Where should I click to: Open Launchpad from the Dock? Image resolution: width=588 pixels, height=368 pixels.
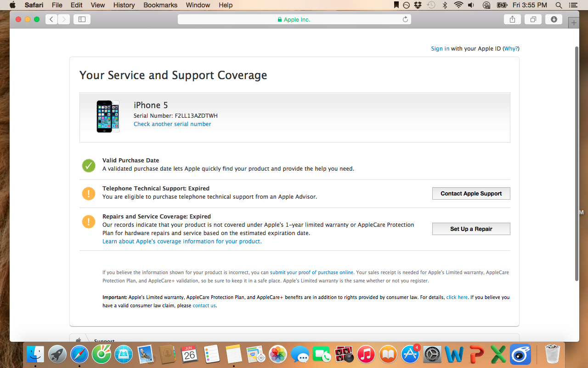(x=57, y=355)
